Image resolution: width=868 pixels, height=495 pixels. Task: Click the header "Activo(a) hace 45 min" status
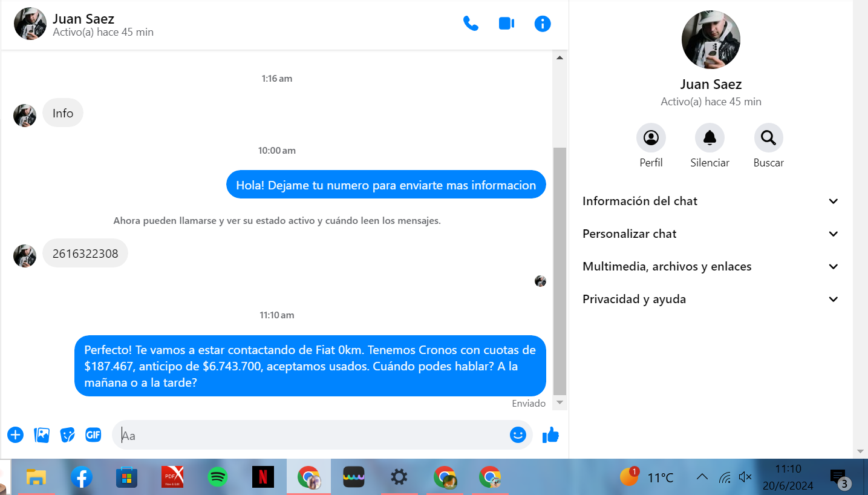click(x=103, y=33)
